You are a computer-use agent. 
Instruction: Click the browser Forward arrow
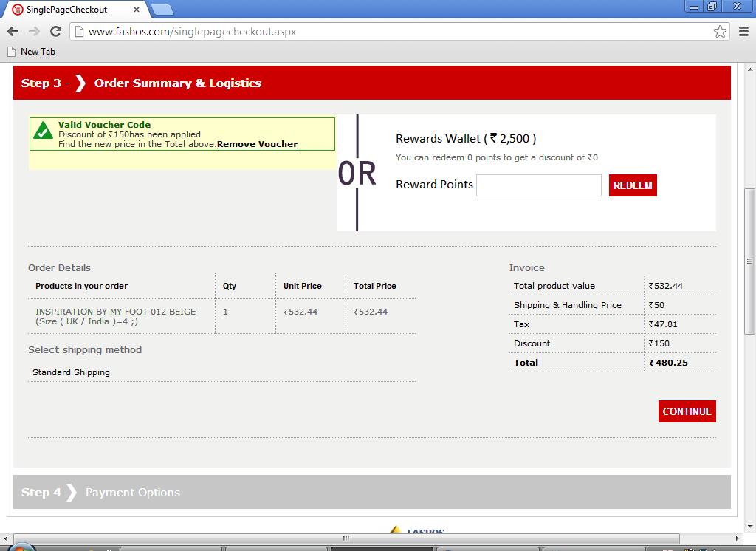pyautogui.click(x=34, y=31)
